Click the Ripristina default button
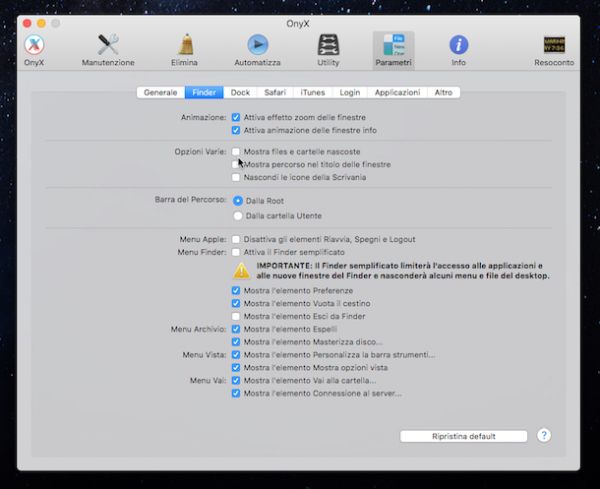The height and width of the screenshot is (489, 600). click(463, 436)
